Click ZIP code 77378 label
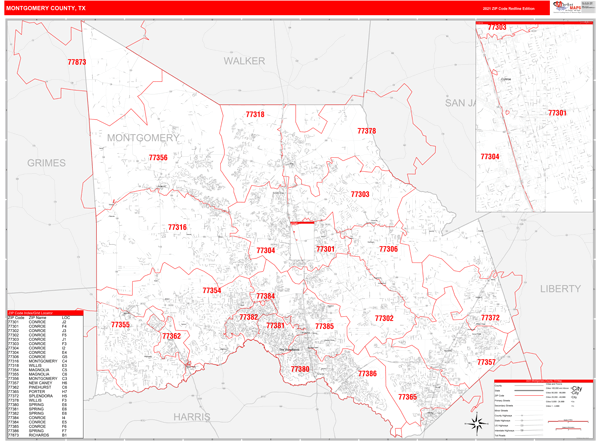 tap(367, 131)
